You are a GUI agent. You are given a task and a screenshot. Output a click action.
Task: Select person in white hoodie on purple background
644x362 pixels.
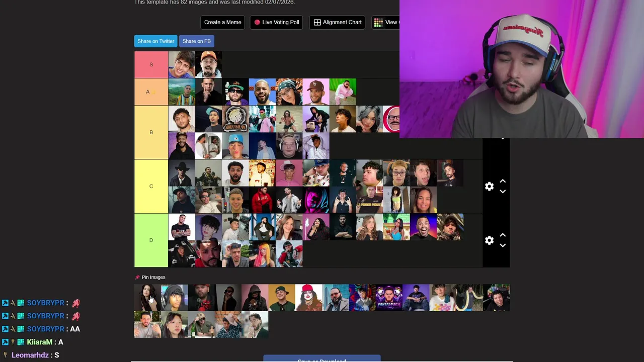coord(316,146)
